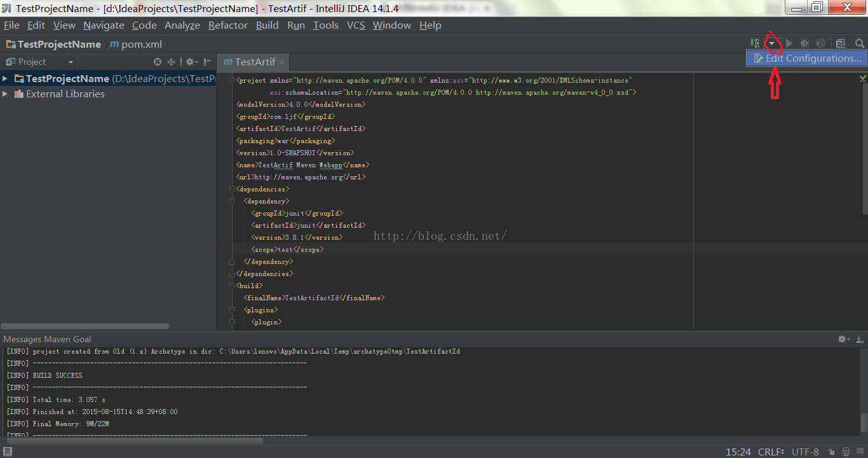Click the Total time: 3.057 s log line

[56, 399]
